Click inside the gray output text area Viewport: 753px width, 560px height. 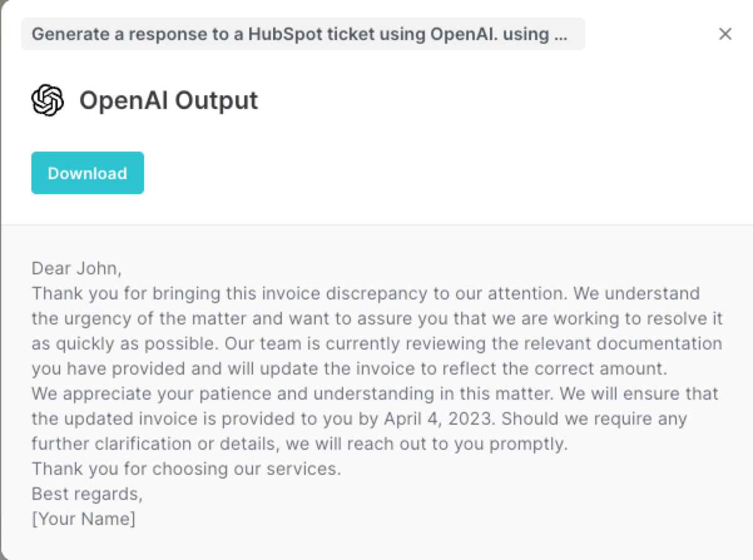point(376,376)
